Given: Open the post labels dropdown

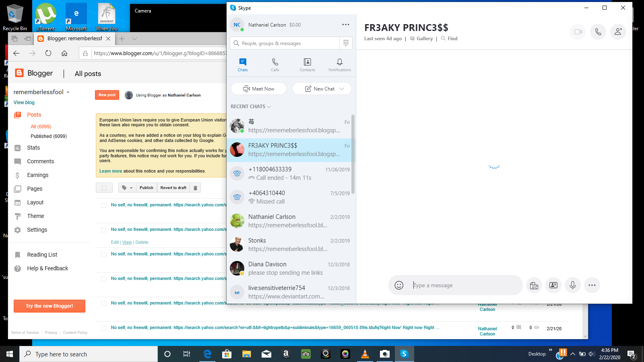Looking at the screenshot, I should 127,187.
